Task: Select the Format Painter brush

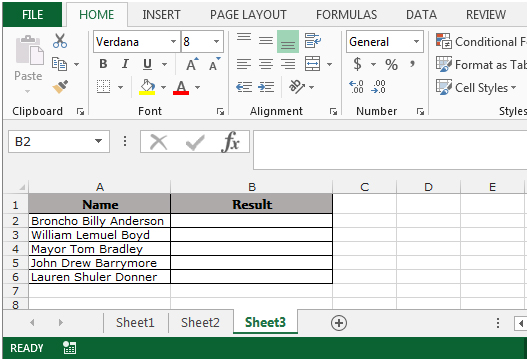Action: pyautogui.click(x=60, y=87)
